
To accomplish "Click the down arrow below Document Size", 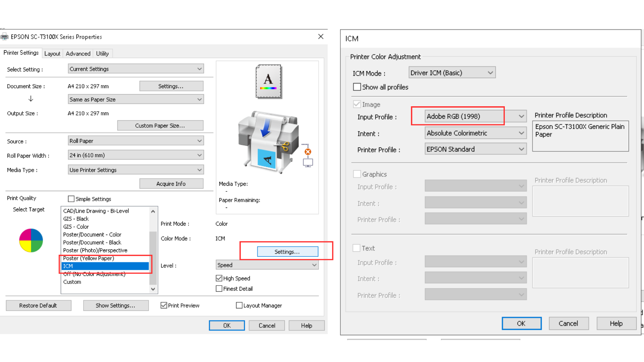I will 31,99.
